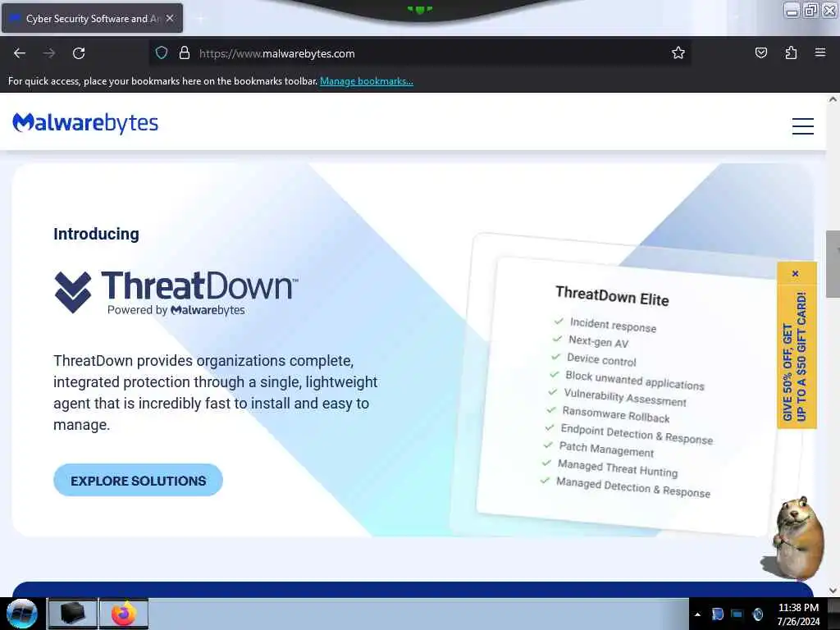Open the Malwarebytes hamburger menu
Image resolution: width=840 pixels, height=630 pixels.
(802, 126)
